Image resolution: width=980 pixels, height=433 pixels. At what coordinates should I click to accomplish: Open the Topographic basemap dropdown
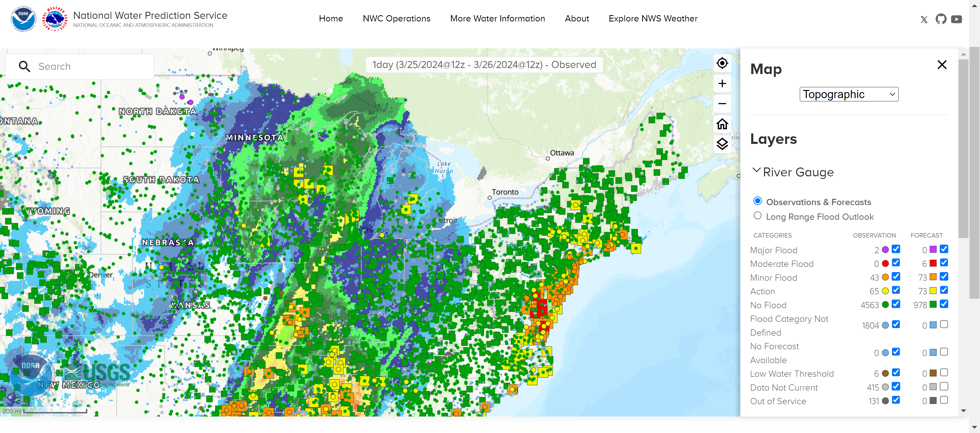[848, 94]
